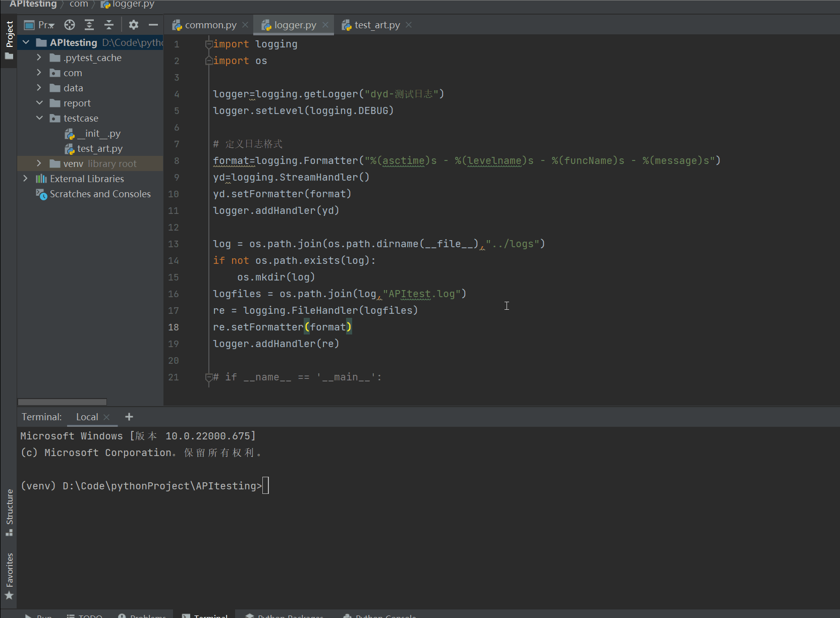Toggle the Structure tool window sidebar button
Image resolution: width=840 pixels, height=618 pixels.
[x=9, y=512]
